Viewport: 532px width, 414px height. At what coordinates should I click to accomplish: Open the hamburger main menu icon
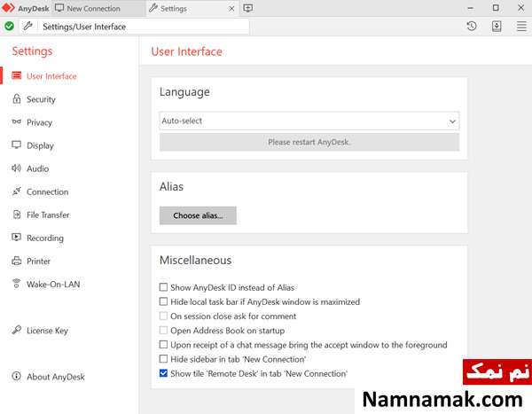pyautogui.click(x=521, y=26)
